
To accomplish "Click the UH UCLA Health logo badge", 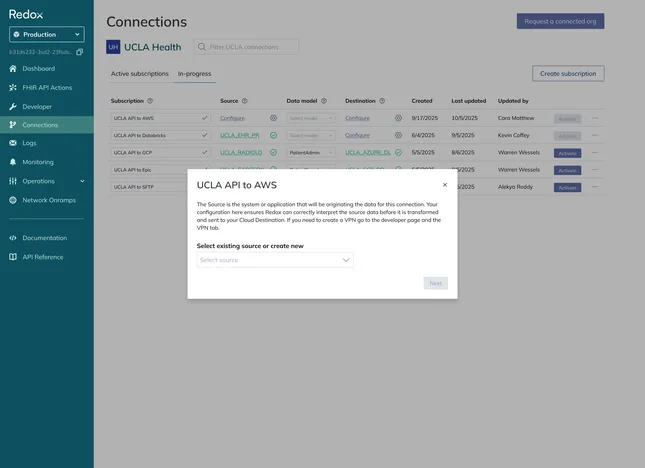I will (x=113, y=47).
